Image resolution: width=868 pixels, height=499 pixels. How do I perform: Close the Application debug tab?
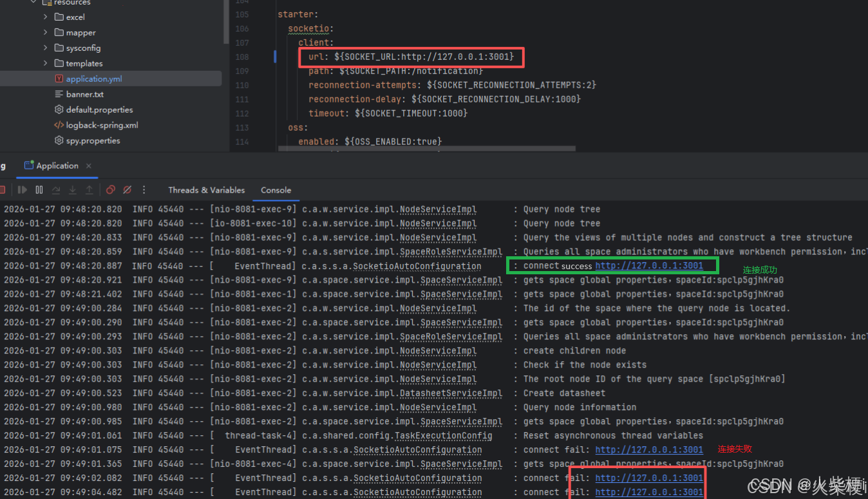89,166
